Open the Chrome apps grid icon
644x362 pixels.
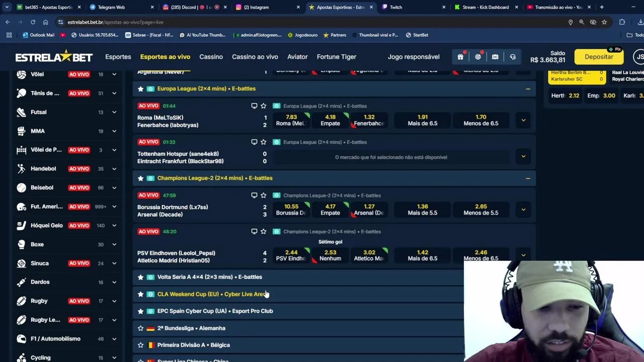(x=9, y=35)
